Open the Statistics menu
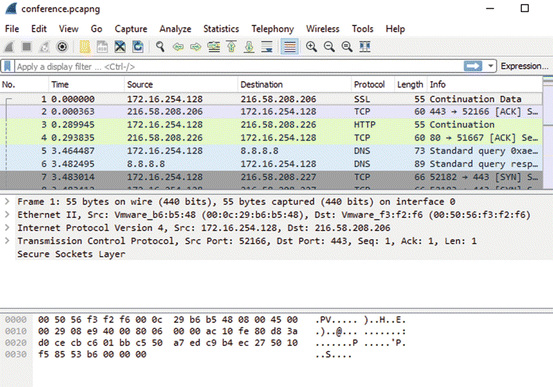The width and height of the screenshot is (553, 387). 221,29
